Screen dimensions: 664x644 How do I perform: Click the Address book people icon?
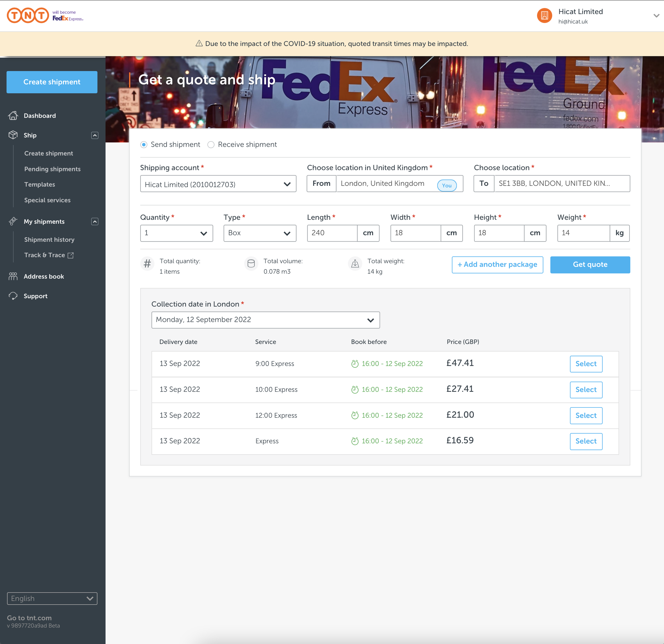click(x=13, y=276)
